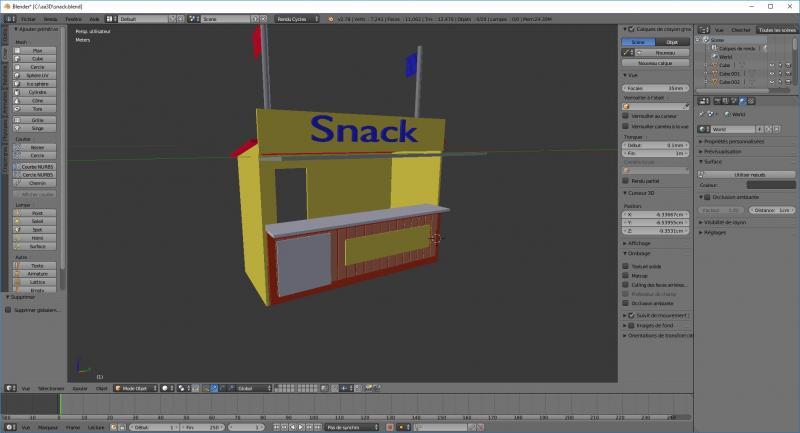Screen dimensions: 800x433
Task: Add a Cube mesh primitive
Action: pos(37,58)
